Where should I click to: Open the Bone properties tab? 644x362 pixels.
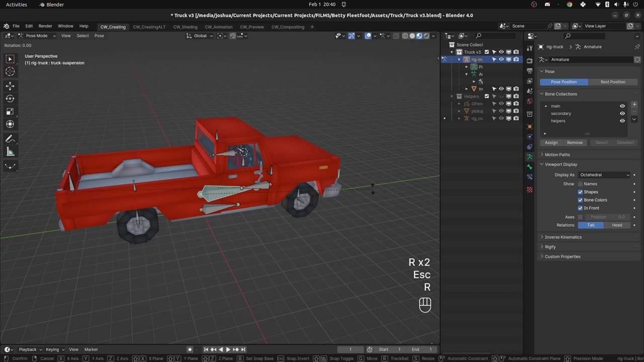pyautogui.click(x=529, y=167)
